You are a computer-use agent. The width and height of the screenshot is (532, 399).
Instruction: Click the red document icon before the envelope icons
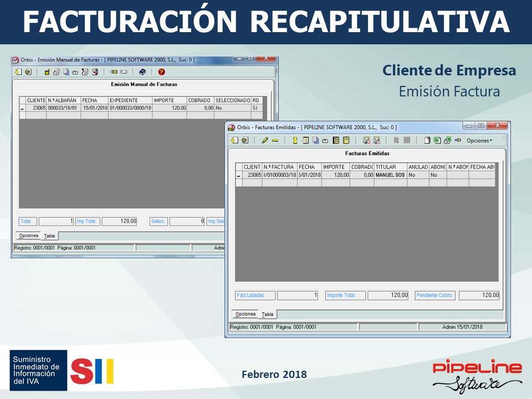tap(95, 72)
